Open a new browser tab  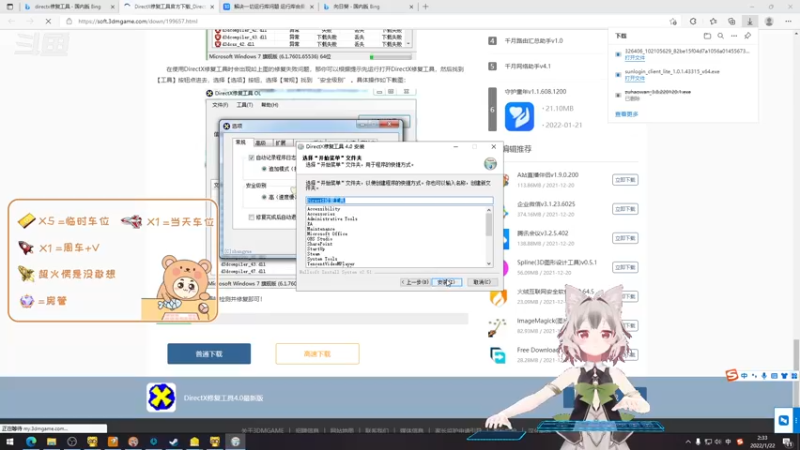426,7
